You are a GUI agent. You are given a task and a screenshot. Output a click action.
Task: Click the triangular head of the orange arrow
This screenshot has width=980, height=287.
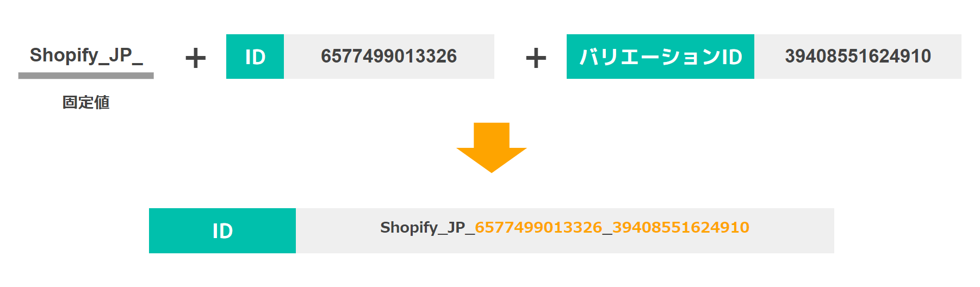pos(492,160)
